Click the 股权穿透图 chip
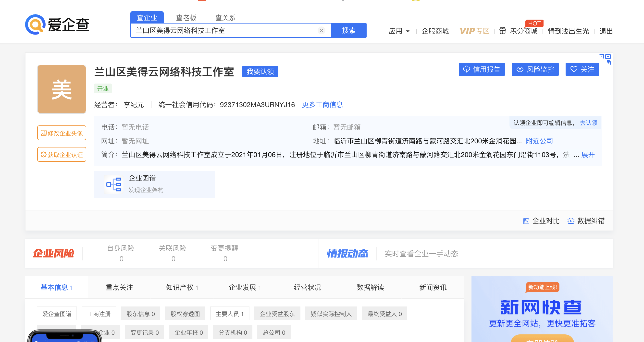Viewport: 644px width, 342px height. point(185,314)
